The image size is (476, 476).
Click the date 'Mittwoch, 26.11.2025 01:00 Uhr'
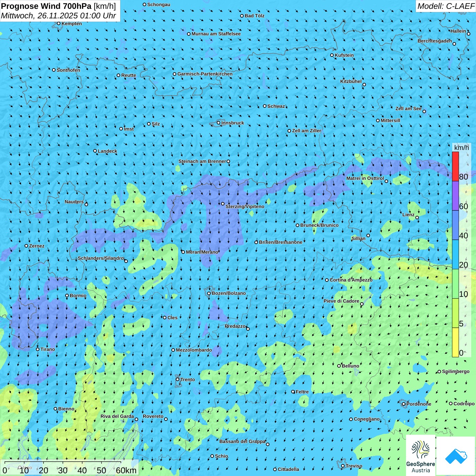58,16
